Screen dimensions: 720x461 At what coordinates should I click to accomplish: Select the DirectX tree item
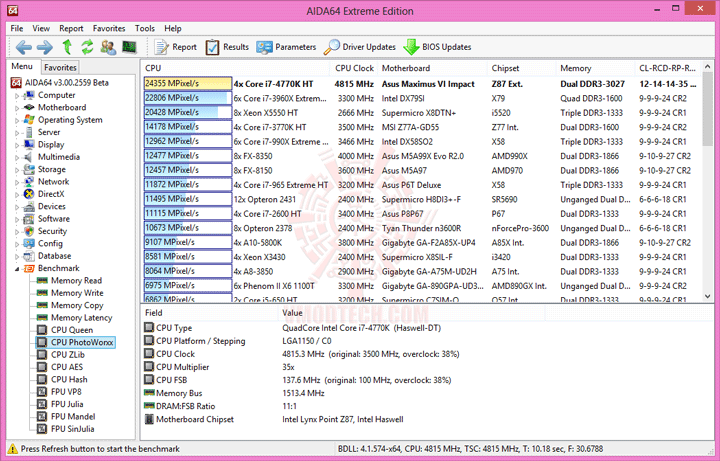[x=51, y=194]
